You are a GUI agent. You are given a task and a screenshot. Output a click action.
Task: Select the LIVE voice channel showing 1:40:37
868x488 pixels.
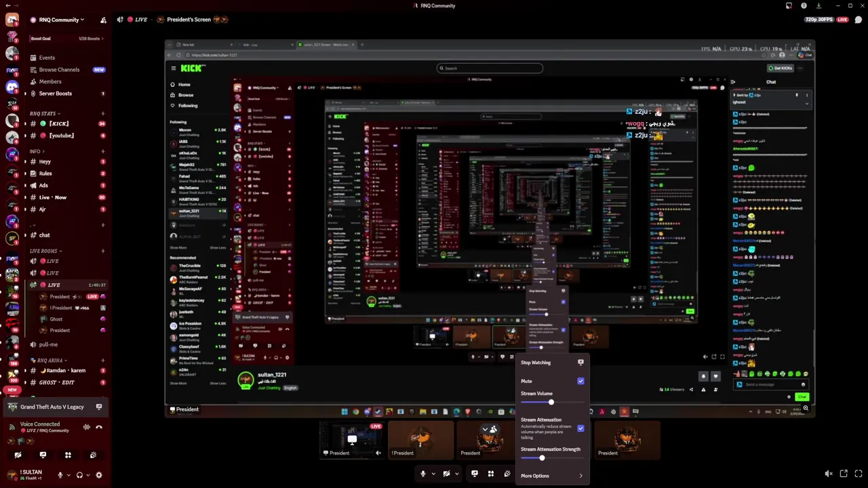point(66,285)
